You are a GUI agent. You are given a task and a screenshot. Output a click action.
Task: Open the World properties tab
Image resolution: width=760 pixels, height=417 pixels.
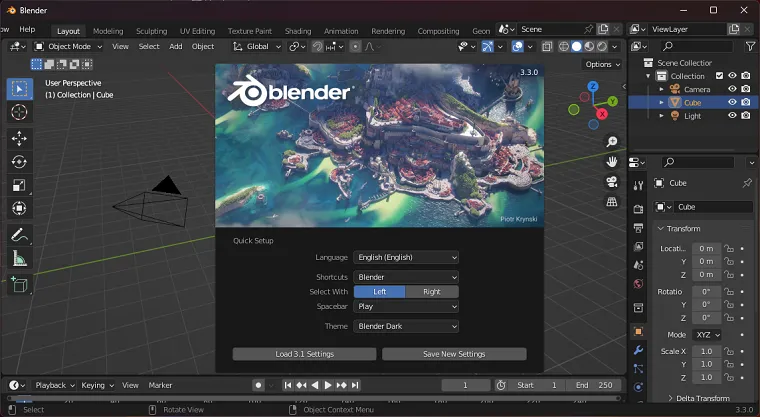click(x=638, y=284)
